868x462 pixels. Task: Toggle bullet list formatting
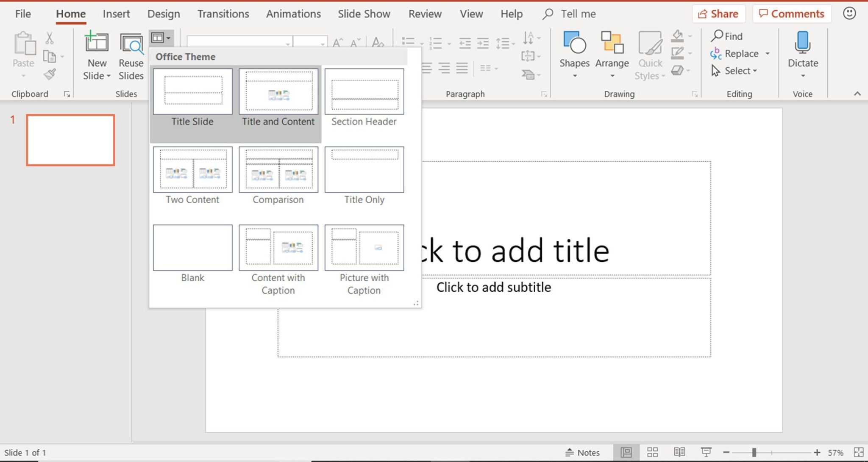coord(408,42)
